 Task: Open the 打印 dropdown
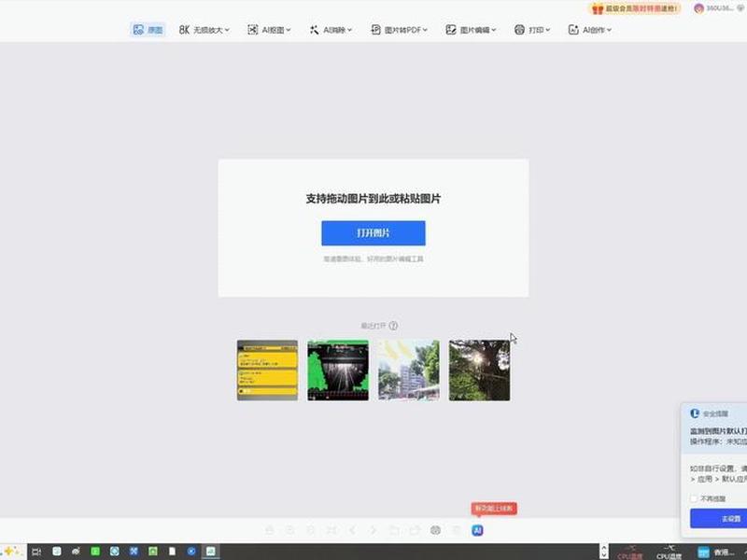point(532,30)
